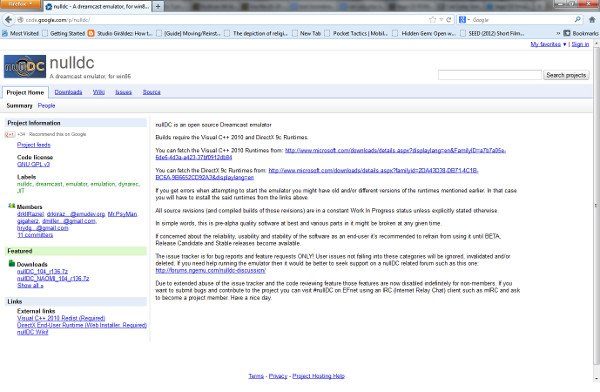Click the Search projects button

pyautogui.click(x=566, y=75)
